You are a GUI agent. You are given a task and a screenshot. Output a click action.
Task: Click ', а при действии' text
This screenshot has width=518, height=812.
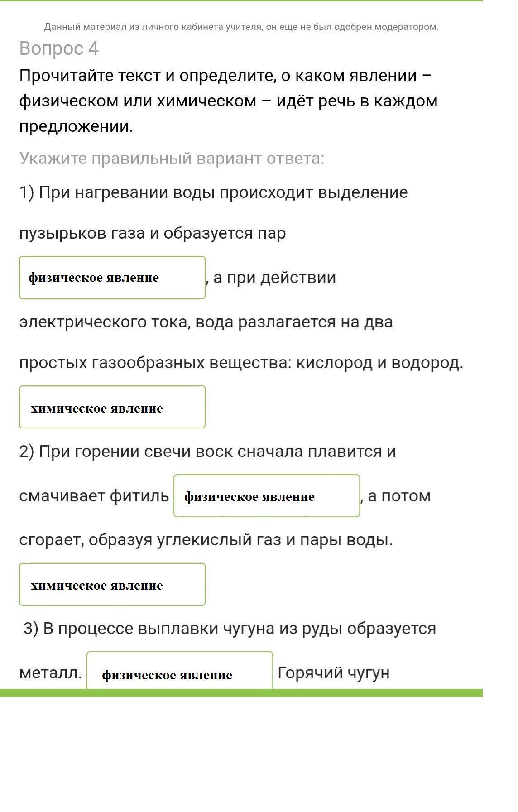[x=271, y=278]
